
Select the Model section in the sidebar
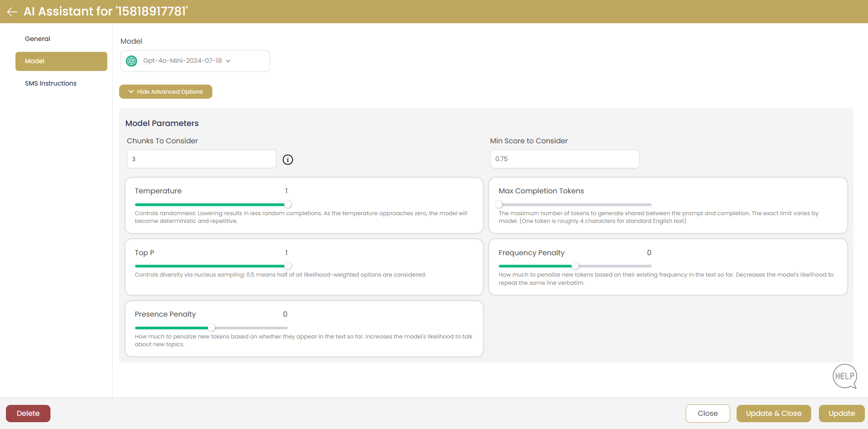(x=61, y=61)
